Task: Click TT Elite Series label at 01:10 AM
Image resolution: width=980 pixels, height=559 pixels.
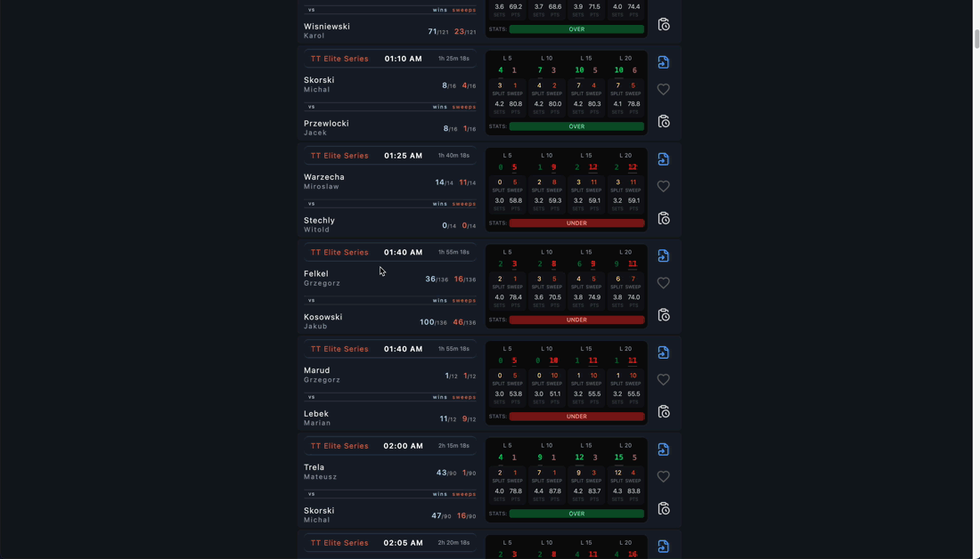Action: [x=339, y=59]
